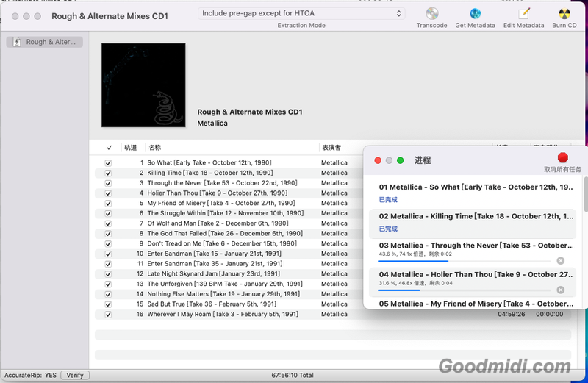The width and height of the screenshot is (588, 383).
Task: Open the Extraction Mode dropdown
Action: pyautogui.click(x=301, y=13)
